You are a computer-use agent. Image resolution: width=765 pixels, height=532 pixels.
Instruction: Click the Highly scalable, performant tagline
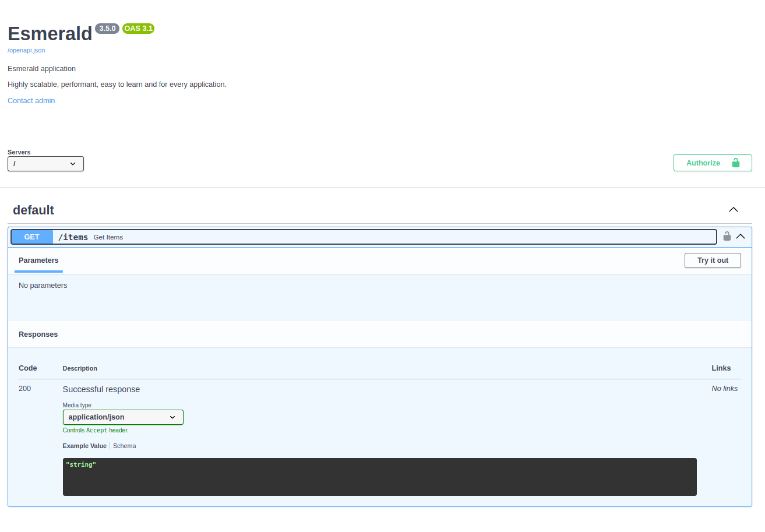coord(117,84)
